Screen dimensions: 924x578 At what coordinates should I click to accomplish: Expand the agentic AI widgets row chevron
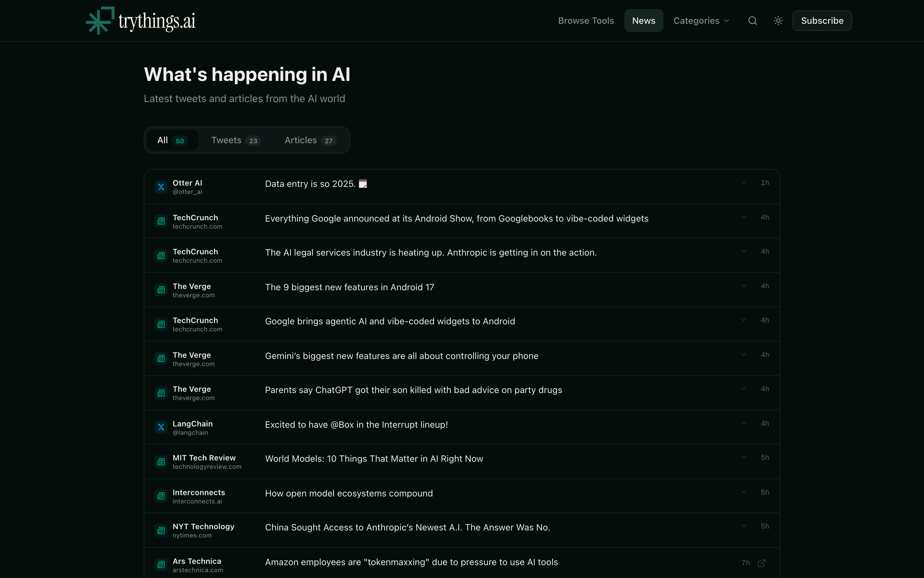(x=743, y=320)
